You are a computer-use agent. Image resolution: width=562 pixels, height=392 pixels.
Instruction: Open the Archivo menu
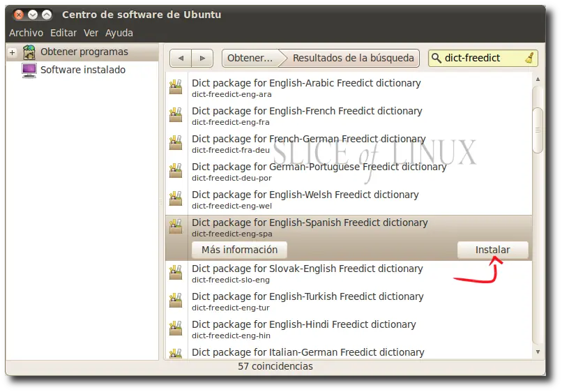coord(26,33)
